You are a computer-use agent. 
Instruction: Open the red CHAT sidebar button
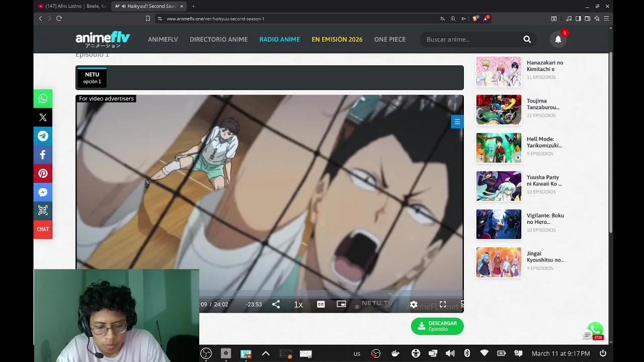pyautogui.click(x=43, y=229)
